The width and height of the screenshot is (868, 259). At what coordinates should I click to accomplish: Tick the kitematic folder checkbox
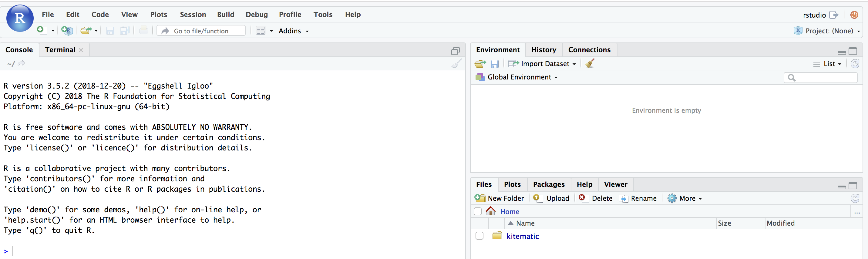(479, 236)
